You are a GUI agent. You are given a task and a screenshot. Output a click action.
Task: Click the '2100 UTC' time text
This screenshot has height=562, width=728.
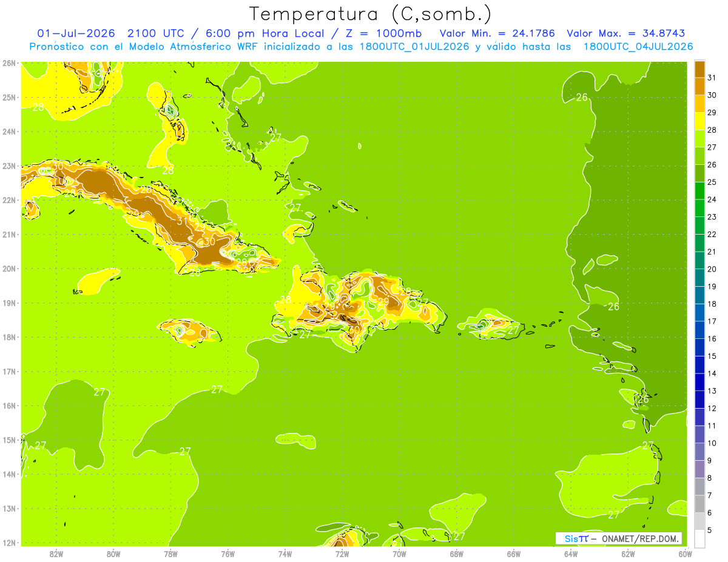pyautogui.click(x=157, y=33)
